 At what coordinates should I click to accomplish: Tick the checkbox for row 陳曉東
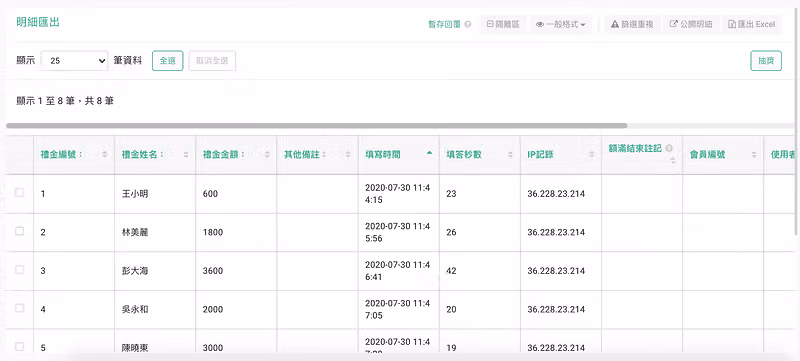pos(19,347)
